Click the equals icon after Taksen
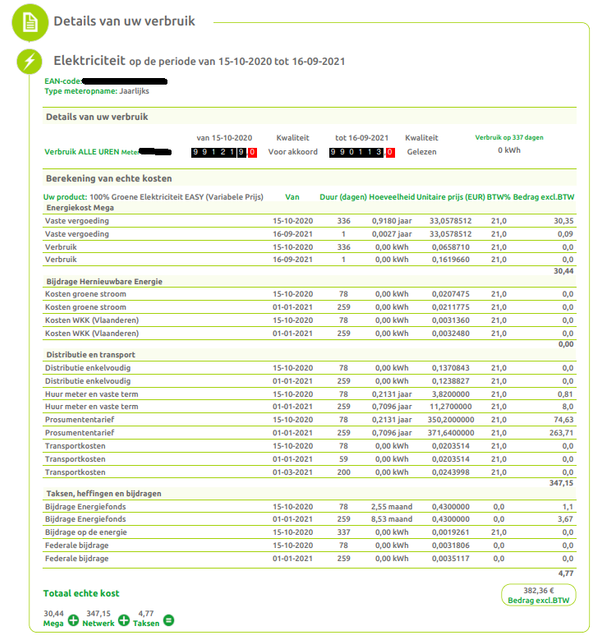 tap(169, 620)
